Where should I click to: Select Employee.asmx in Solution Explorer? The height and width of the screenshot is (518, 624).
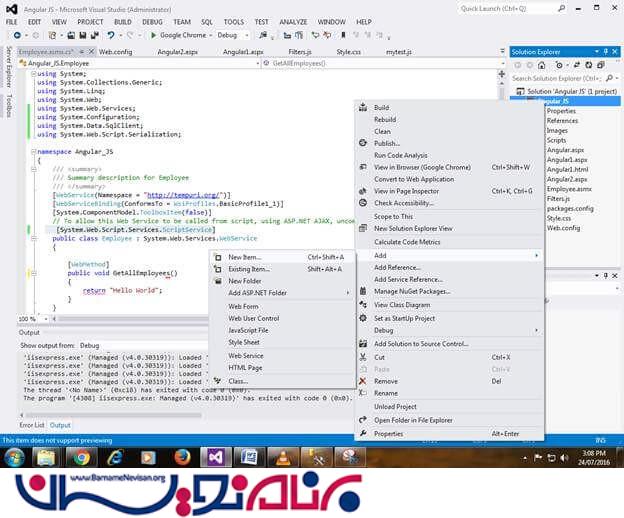coord(567,188)
